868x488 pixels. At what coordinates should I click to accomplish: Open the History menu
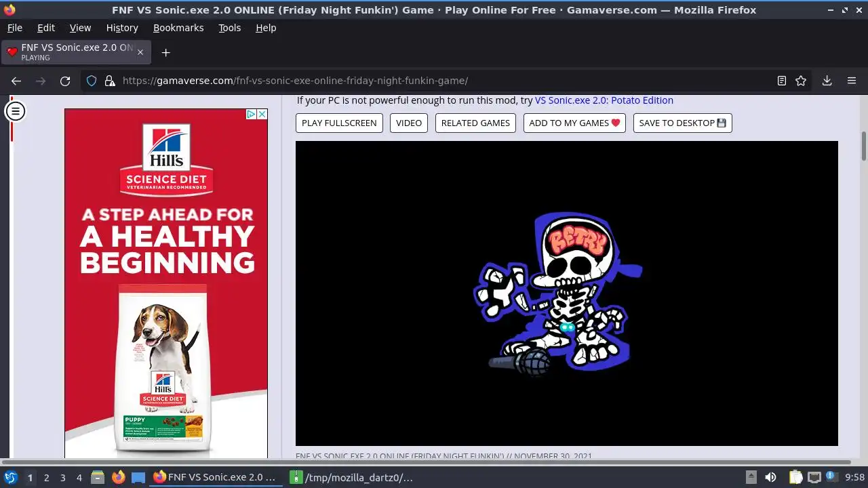(122, 28)
